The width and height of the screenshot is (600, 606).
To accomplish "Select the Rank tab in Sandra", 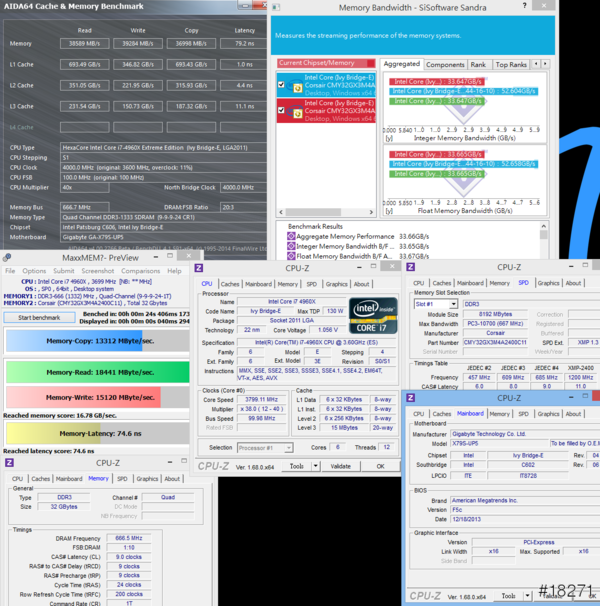I will coord(478,65).
